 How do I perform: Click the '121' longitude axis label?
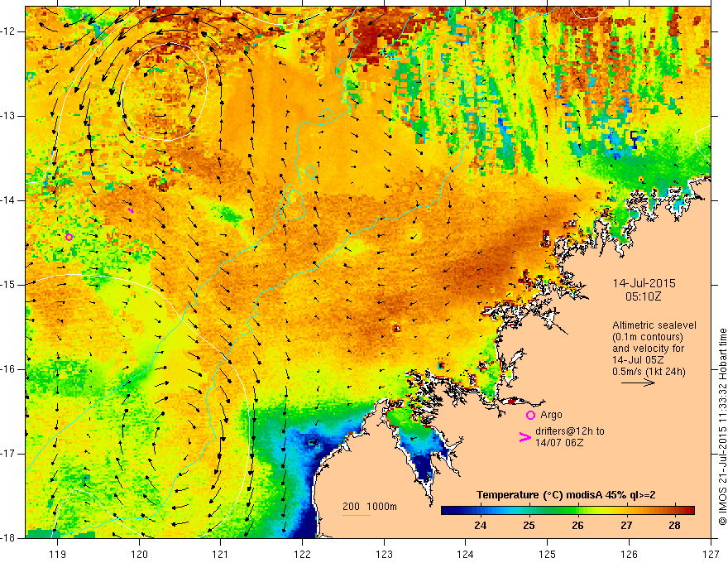(221, 554)
